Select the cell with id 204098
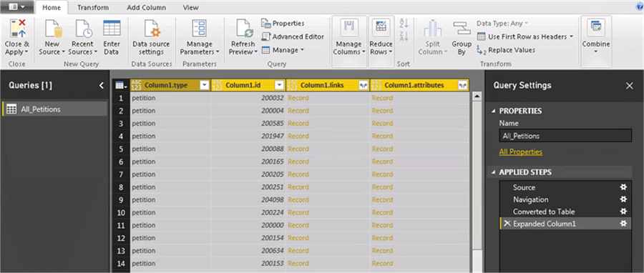The width and height of the screenshot is (644, 273). click(x=248, y=199)
